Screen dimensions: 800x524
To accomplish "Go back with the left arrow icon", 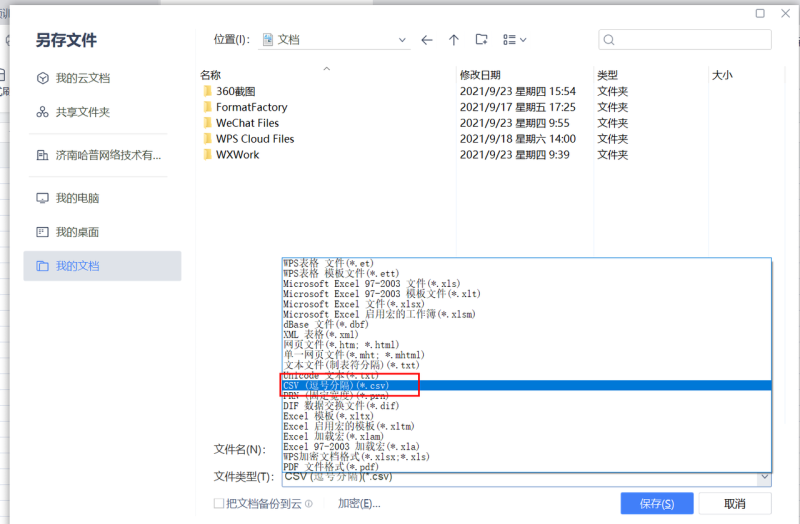I will 427,40.
